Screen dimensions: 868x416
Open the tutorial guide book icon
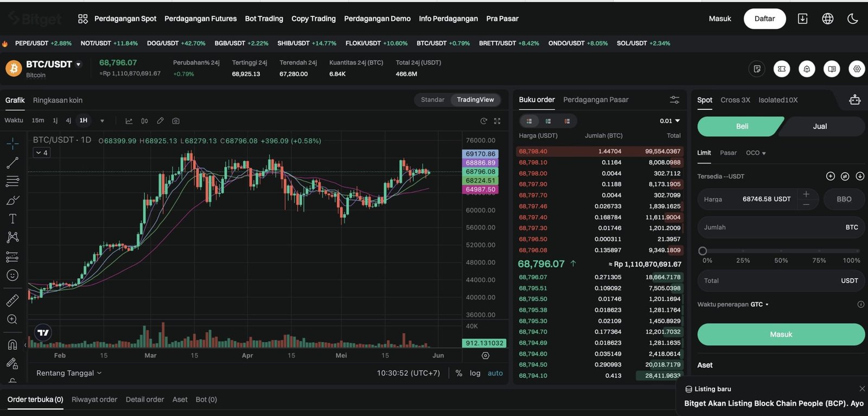(832, 69)
